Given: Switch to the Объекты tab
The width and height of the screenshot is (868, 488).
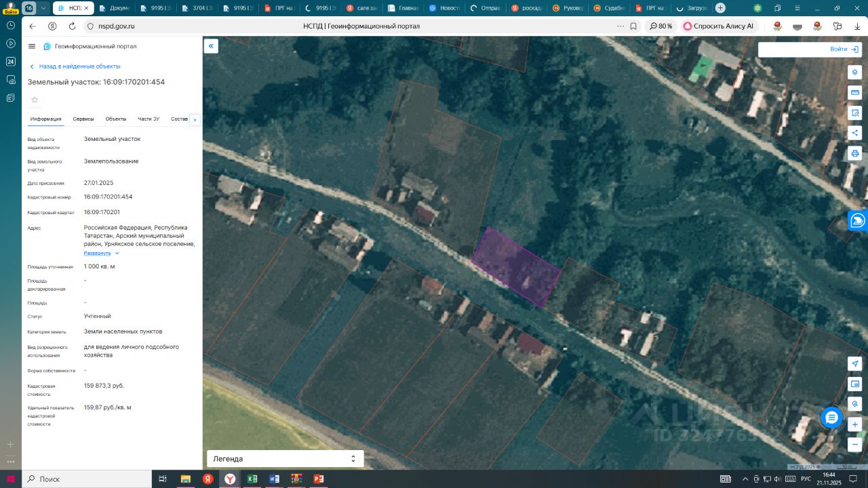Looking at the screenshot, I should tap(116, 119).
